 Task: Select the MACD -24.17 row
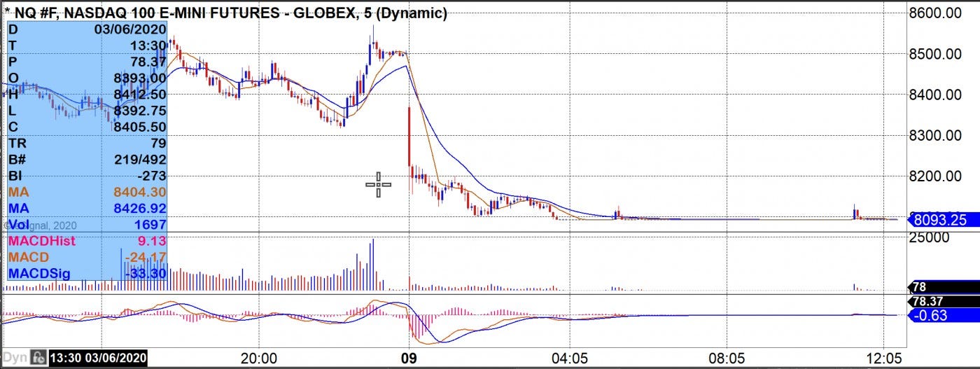(x=87, y=257)
